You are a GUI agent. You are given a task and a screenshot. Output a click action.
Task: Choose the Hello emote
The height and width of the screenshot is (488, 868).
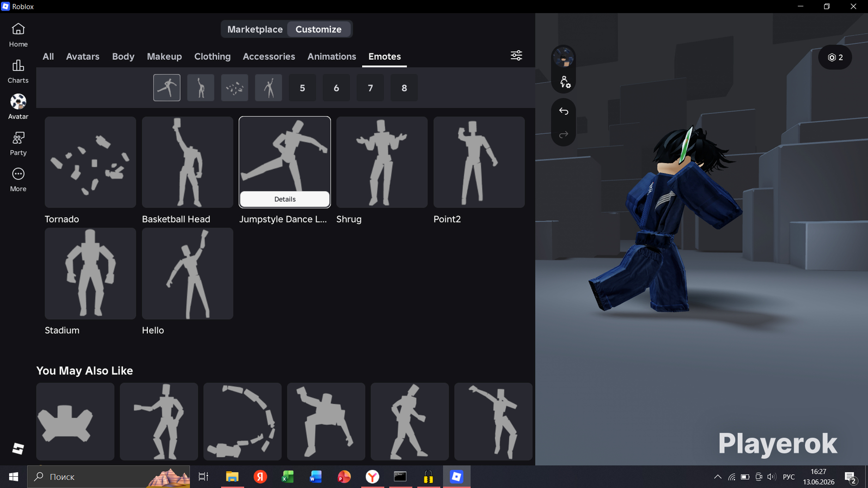187,274
